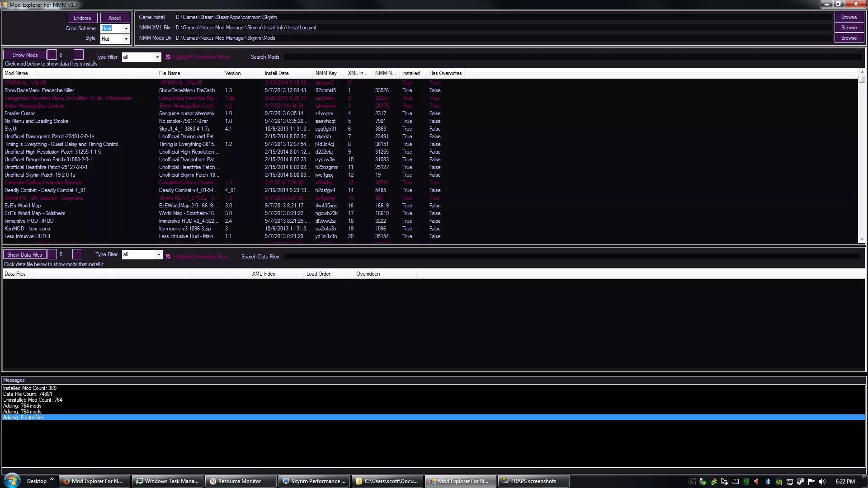This screenshot has height=488, width=868.
Task: Click previous arrow beside Show Data Files
Action: (52, 255)
